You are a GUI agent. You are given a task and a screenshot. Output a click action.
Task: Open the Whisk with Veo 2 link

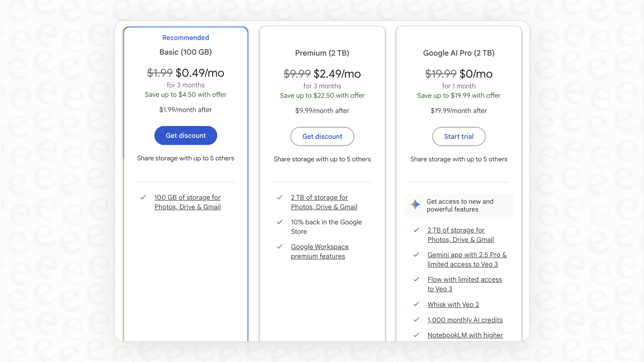click(453, 304)
